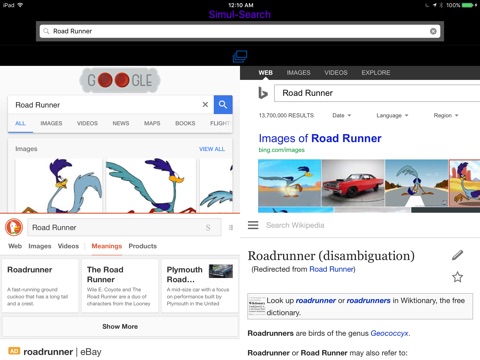The image size is (480, 360).
Task: Open Bing's EXPLORE tab
Action: [x=376, y=73]
